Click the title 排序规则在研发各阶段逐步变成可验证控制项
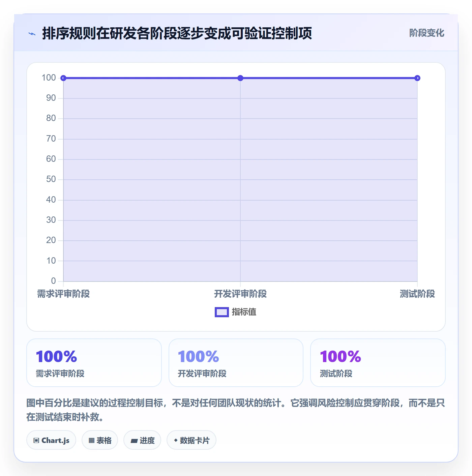The height and width of the screenshot is (476, 472). click(177, 33)
